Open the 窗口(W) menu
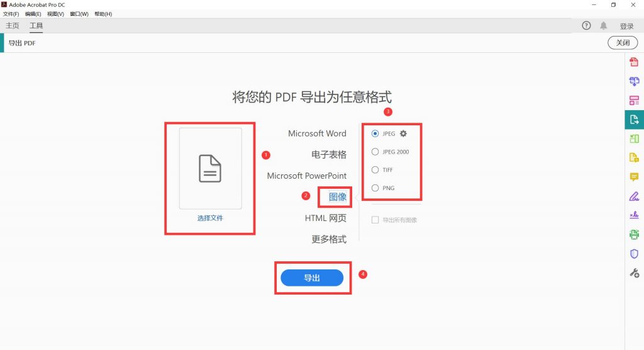The image size is (644, 350). 79,14
